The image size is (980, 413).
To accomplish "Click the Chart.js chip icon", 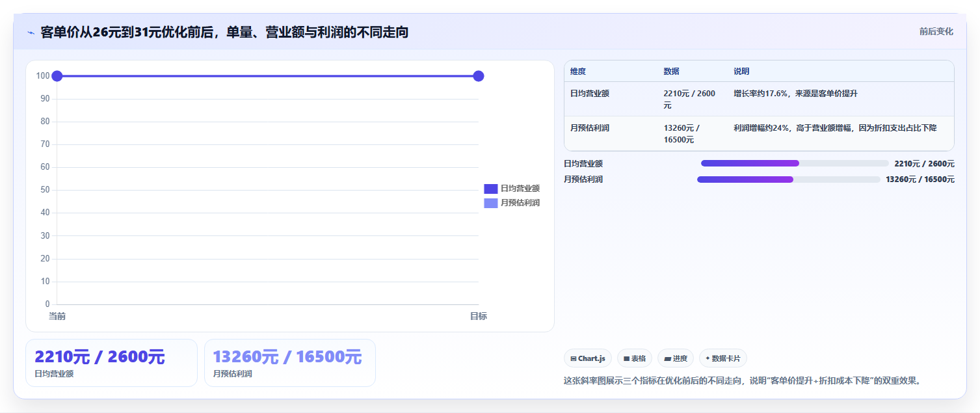I will tap(574, 358).
